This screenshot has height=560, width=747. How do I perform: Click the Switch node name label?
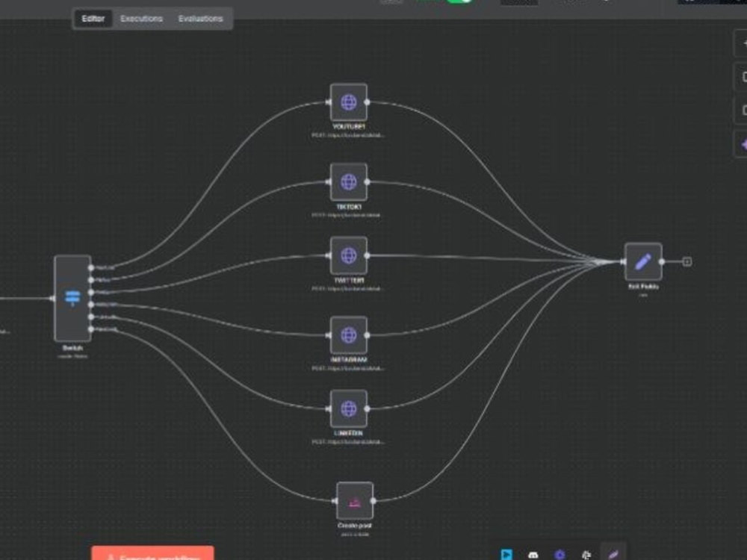[72, 348]
